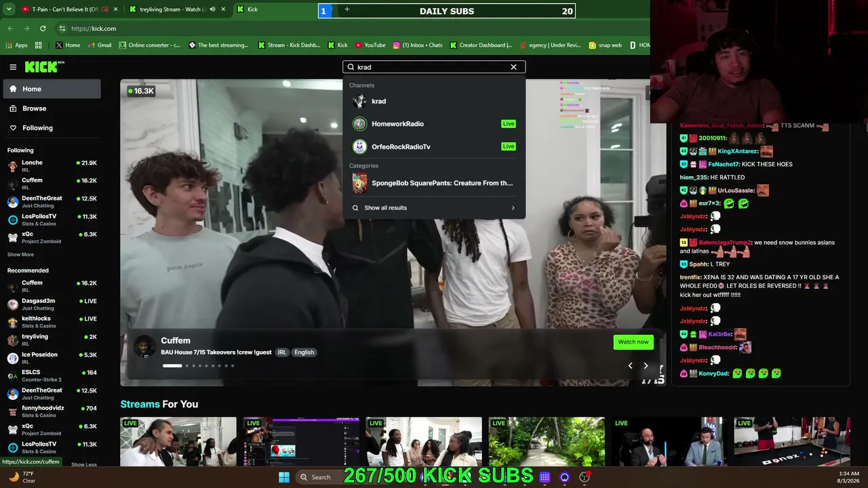
Task: Open Lonche's channel in the Following list
Action: (52, 165)
